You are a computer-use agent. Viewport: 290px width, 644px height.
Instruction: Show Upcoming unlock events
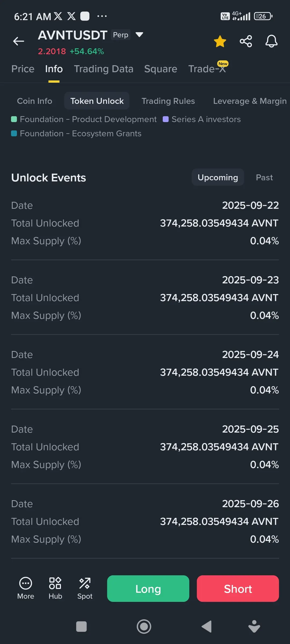[218, 177]
